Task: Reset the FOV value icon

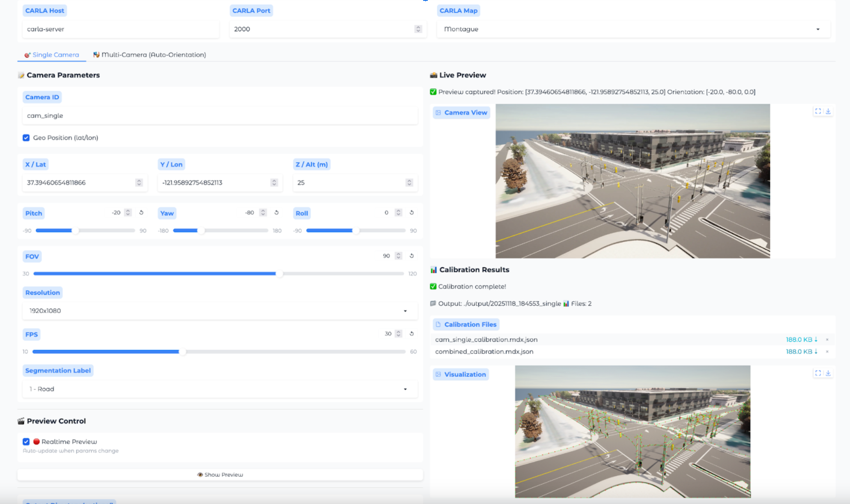Action: coord(412,256)
